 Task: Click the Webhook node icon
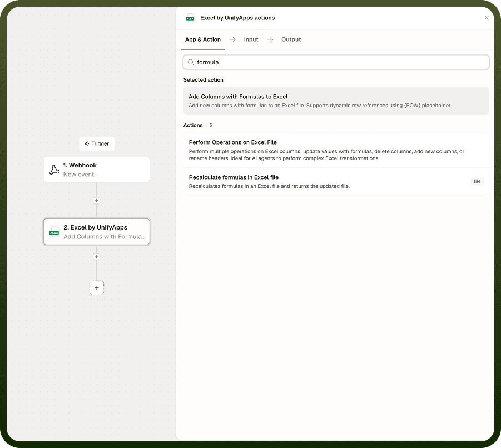pos(54,170)
